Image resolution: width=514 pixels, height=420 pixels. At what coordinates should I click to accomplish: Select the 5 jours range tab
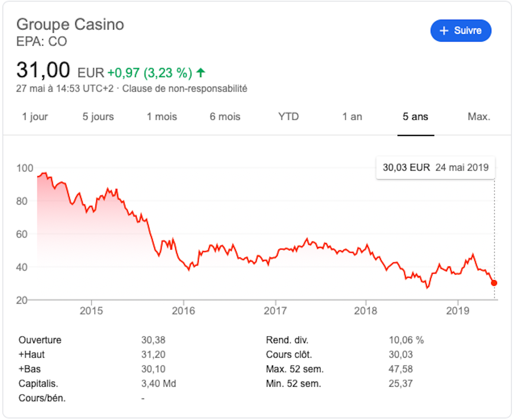[98, 117]
